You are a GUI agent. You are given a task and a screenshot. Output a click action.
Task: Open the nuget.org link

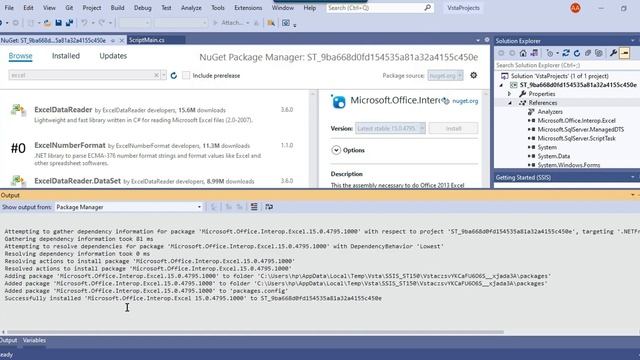[x=465, y=101]
